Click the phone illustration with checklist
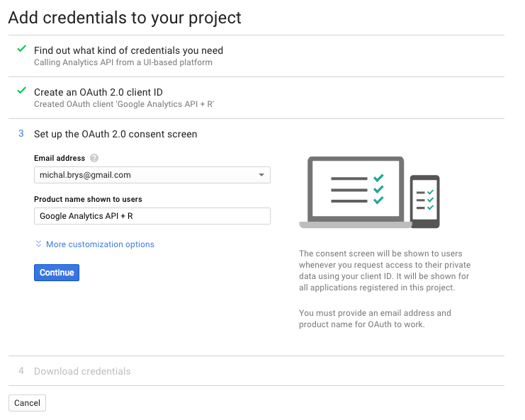The image size is (525, 420). point(425,201)
